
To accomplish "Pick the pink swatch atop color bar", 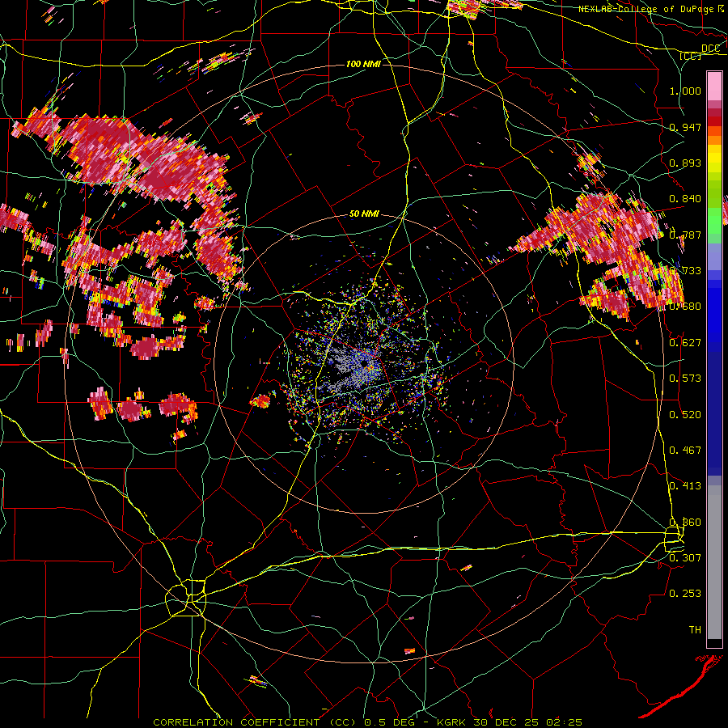I will [x=714, y=86].
